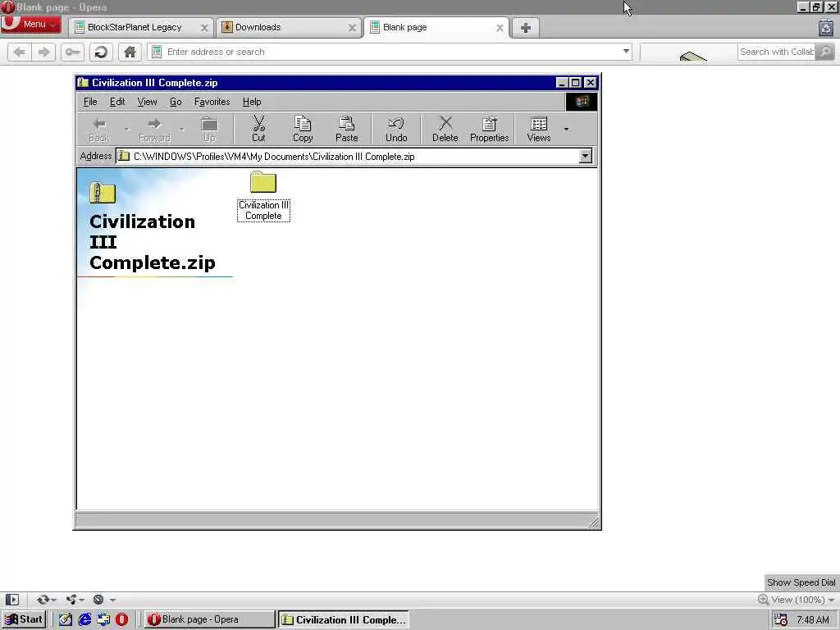840x630 pixels.
Task: Click Opera's address entry field
Action: tap(390, 52)
